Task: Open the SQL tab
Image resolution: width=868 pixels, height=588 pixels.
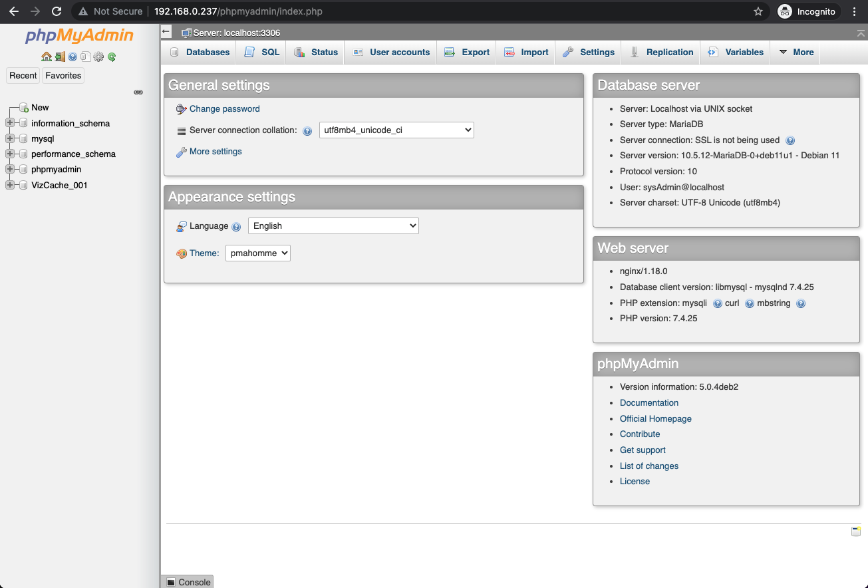Action: point(261,53)
